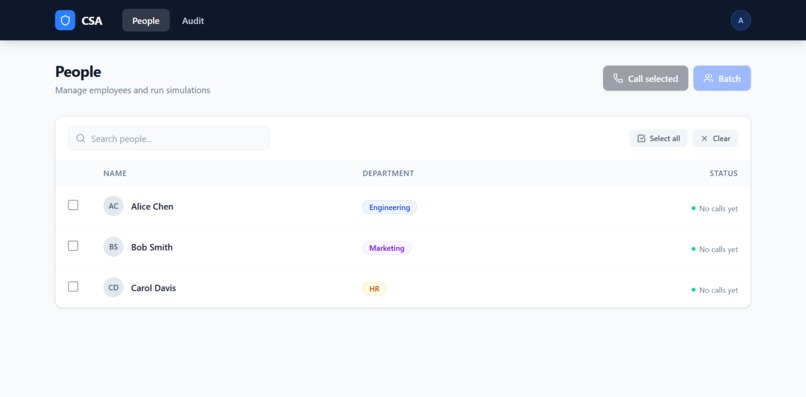Image resolution: width=806 pixels, height=397 pixels.
Task: Click the STATUS column header
Action: click(x=723, y=173)
